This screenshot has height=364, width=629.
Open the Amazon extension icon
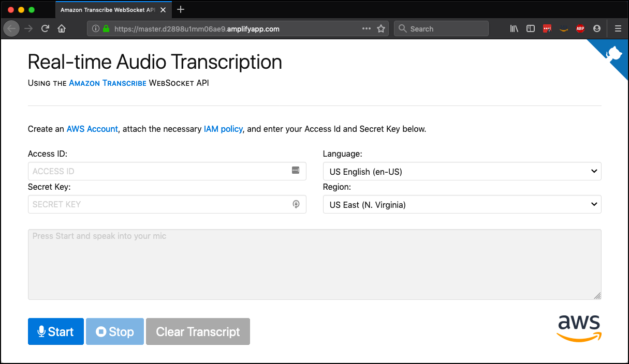coord(564,29)
